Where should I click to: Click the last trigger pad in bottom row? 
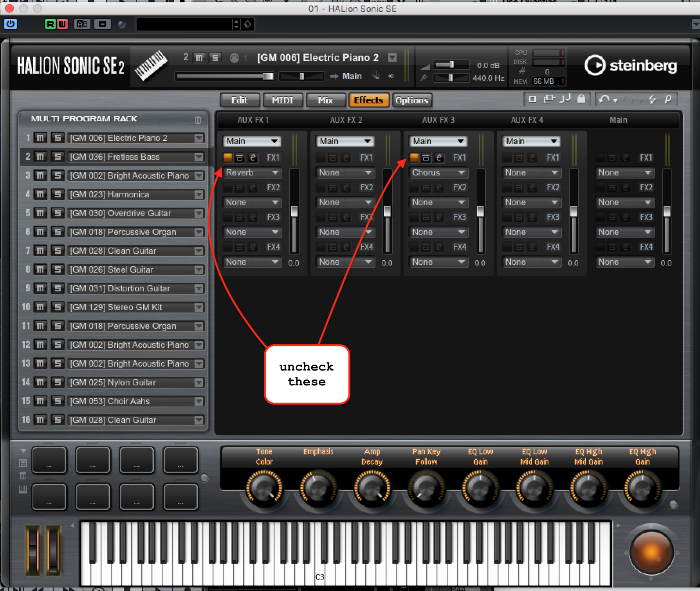pyautogui.click(x=180, y=497)
